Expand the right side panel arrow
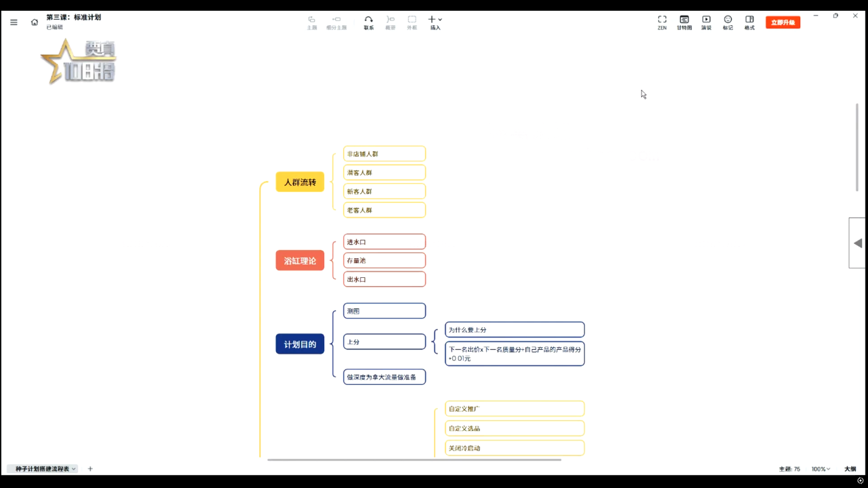 click(x=858, y=243)
